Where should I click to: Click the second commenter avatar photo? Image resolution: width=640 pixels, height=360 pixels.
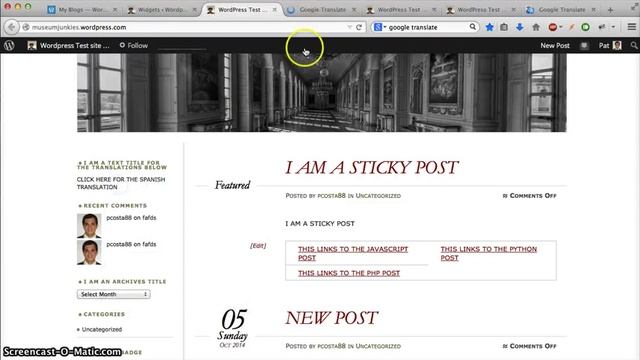coord(89,252)
